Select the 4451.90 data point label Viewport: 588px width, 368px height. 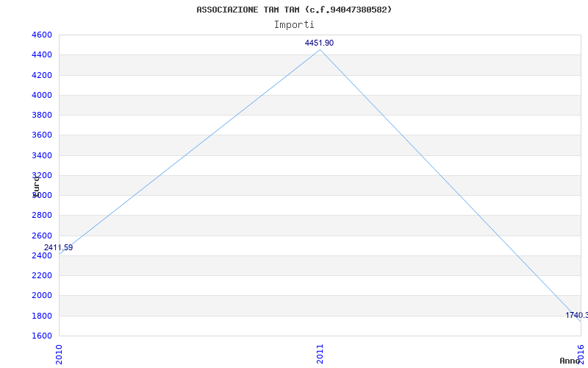pyautogui.click(x=319, y=43)
